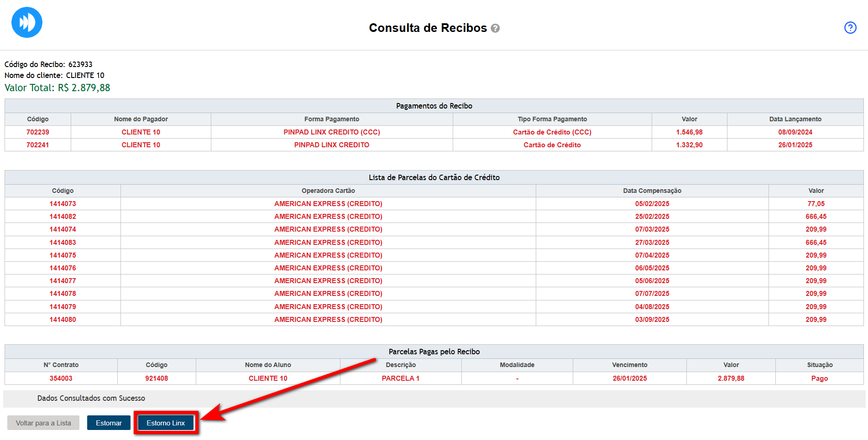868x440 pixels.
Task: Go back with Voltar para a Lista
Action: point(43,423)
